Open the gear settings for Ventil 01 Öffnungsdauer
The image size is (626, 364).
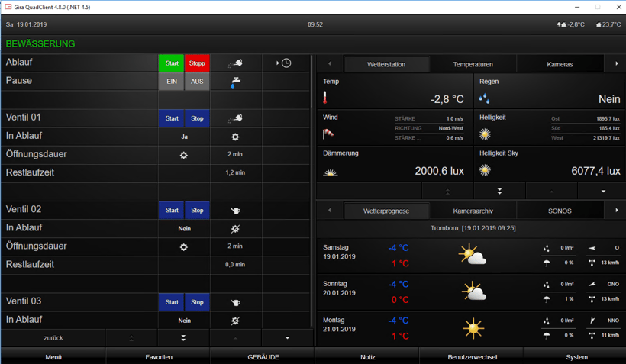183,155
